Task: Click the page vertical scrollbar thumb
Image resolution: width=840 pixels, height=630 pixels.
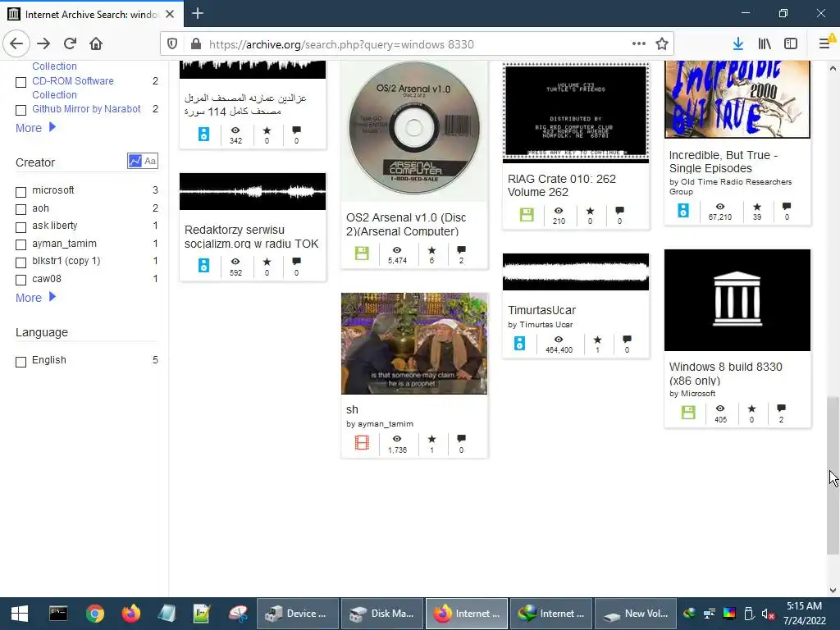Action: [x=833, y=476]
